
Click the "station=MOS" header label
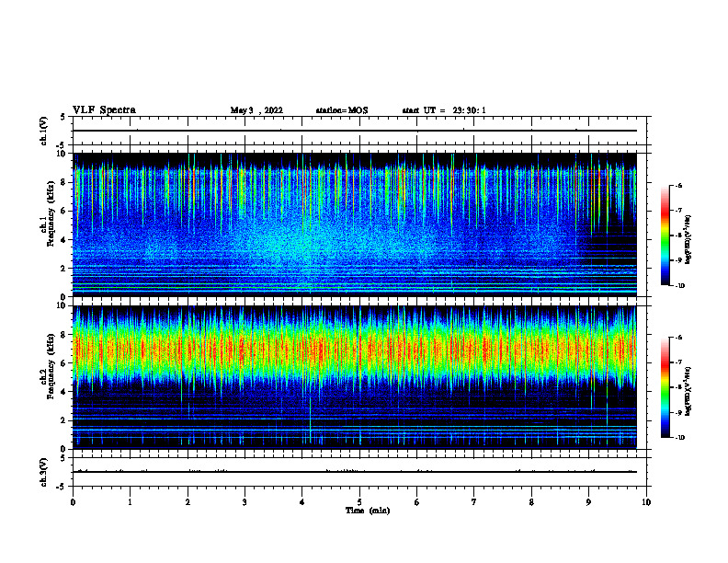click(x=342, y=110)
